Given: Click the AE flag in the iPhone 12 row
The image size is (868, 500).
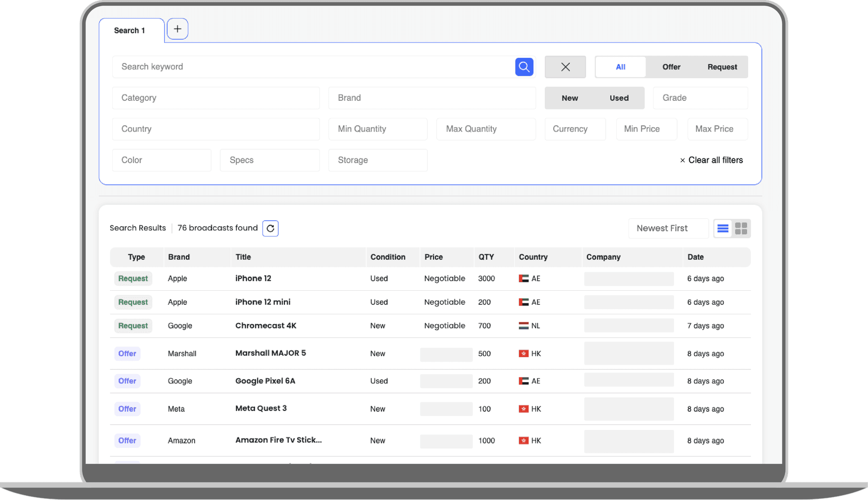Looking at the screenshot, I should [x=524, y=278].
